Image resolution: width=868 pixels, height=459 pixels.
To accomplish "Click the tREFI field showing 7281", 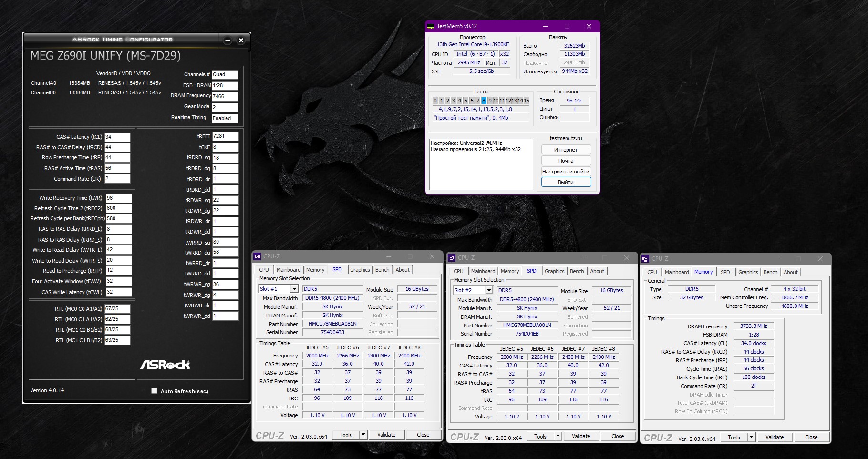I will (225, 136).
